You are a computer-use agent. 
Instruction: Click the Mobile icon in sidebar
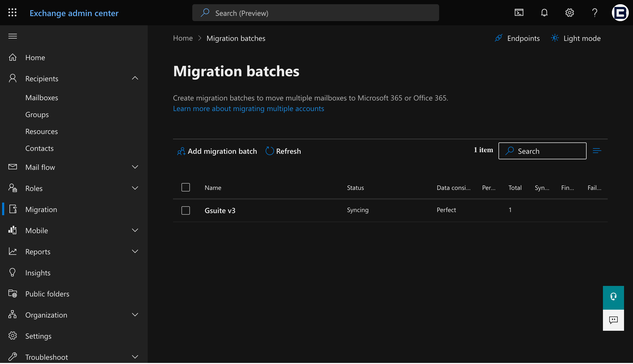coord(13,230)
